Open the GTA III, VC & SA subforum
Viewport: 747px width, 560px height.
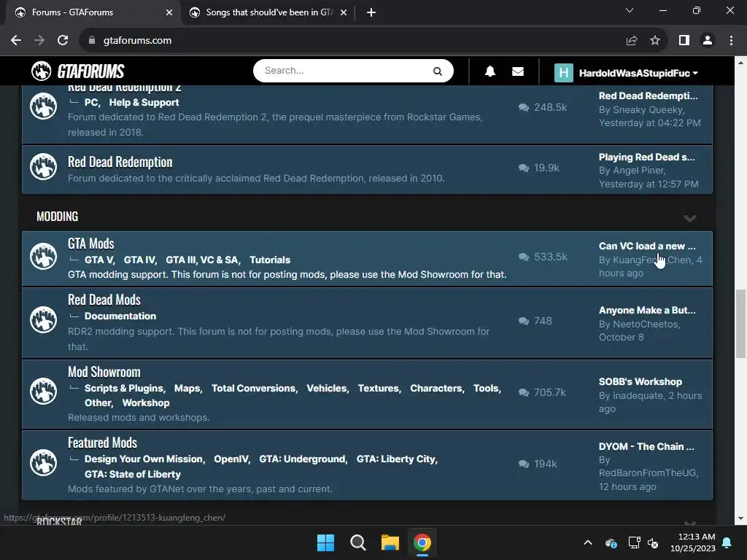[202, 260]
